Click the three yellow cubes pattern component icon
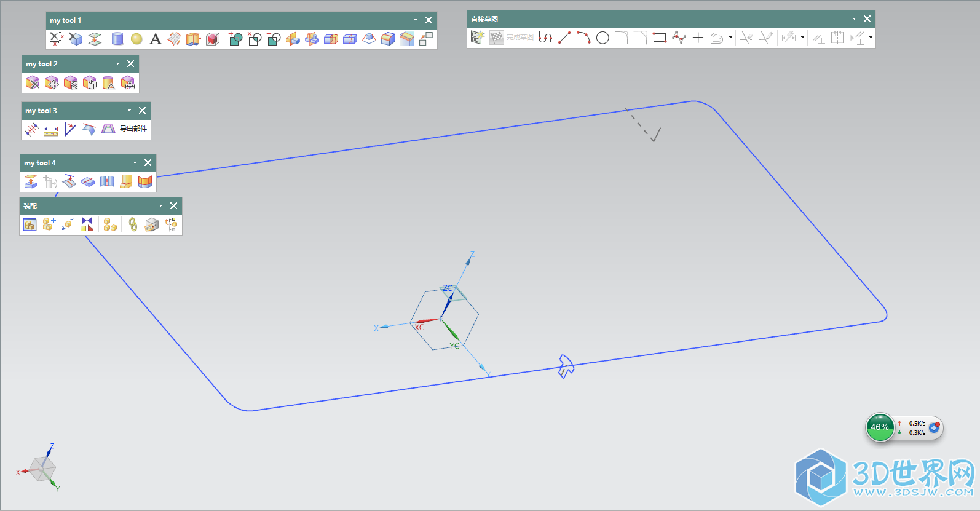980x511 pixels. click(110, 224)
